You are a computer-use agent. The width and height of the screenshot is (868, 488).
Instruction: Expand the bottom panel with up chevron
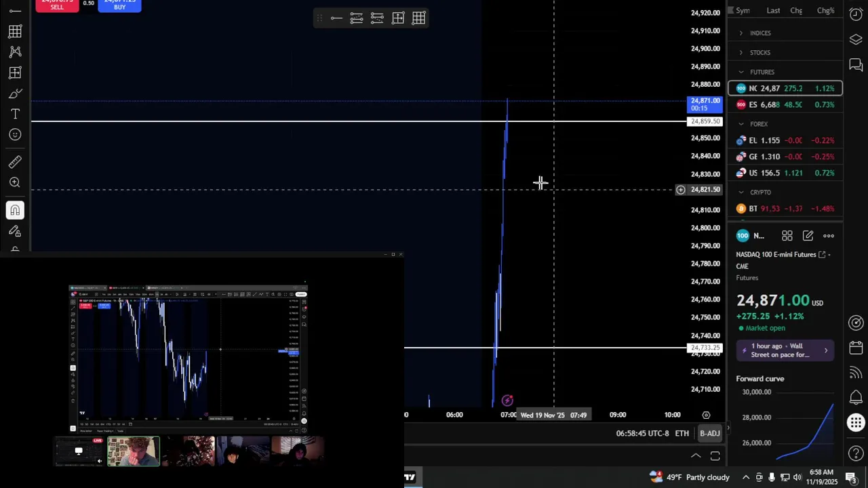click(696, 456)
